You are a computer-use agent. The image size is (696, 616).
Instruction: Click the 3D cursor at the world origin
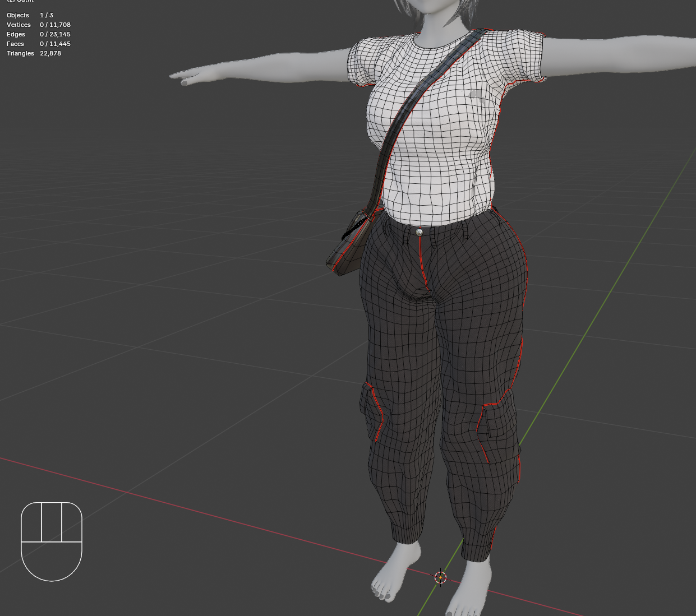[x=441, y=577]
